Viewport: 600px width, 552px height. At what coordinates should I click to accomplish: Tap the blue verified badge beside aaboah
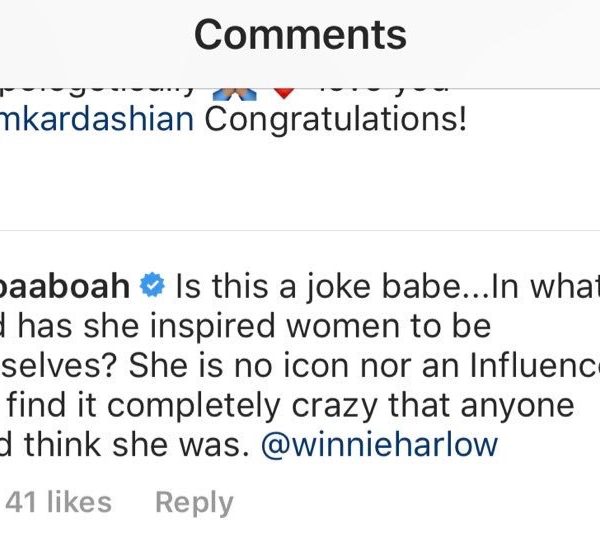click(x=152, y=285)
